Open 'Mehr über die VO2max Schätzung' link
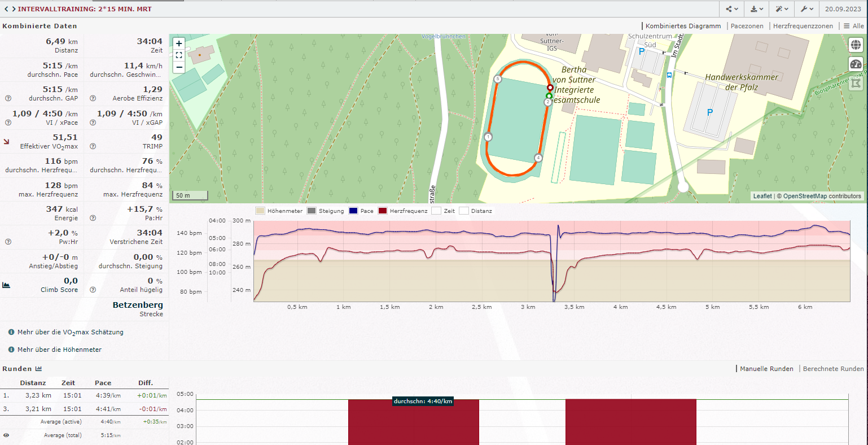 pos(70,332)
